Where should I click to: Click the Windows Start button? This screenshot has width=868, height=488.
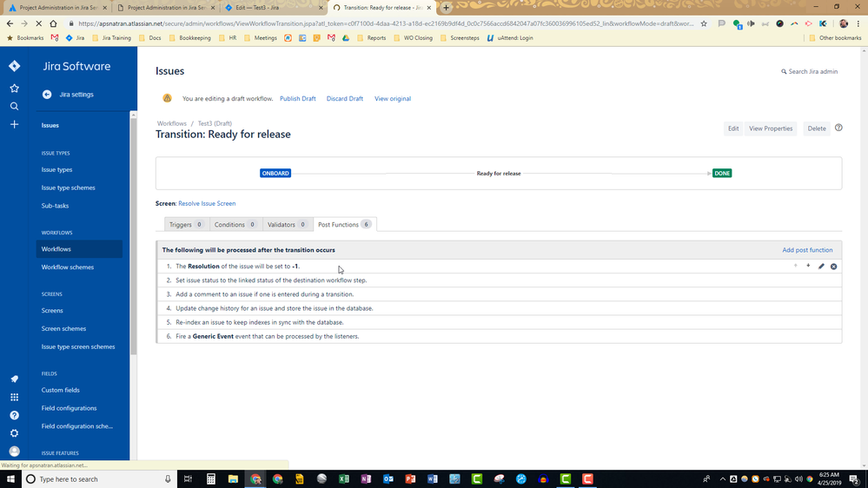10,479
